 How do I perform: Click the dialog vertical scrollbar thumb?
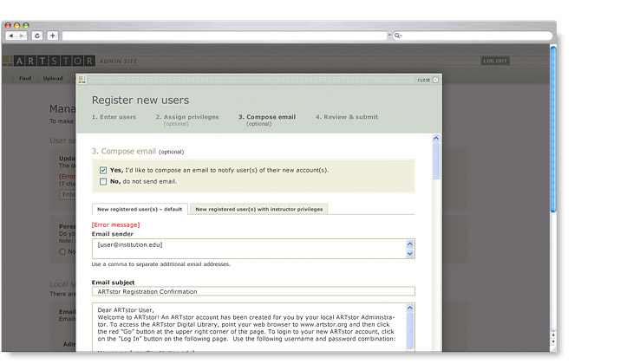(436, 161)
